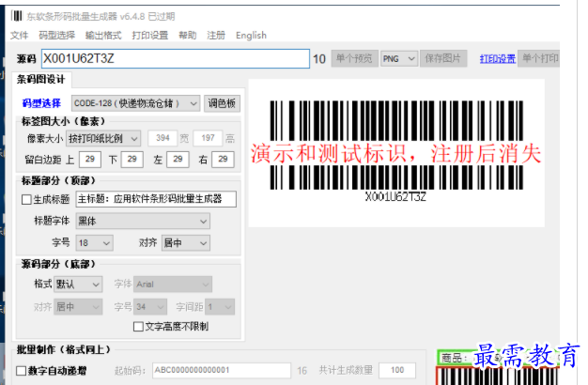This screenshot has width=588, height=385.
Task: Click the 起始码 ABC0000000000001 field
Action: click(222, 370)
